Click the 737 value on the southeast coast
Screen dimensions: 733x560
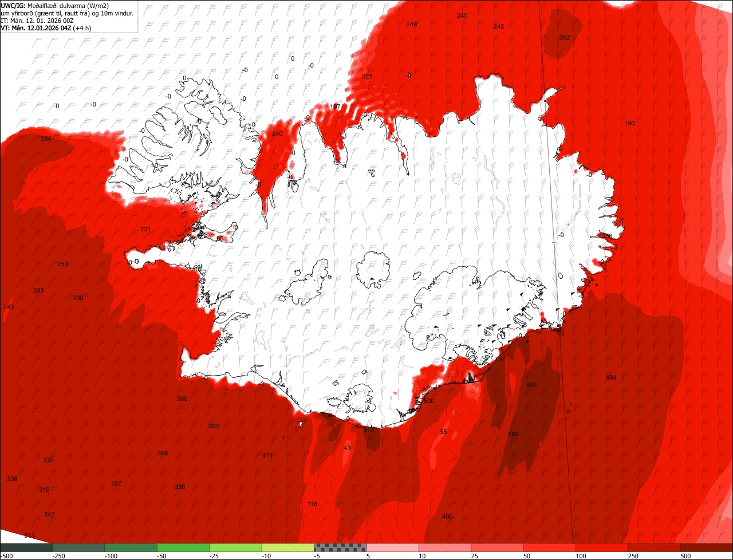tap(501, 359)
